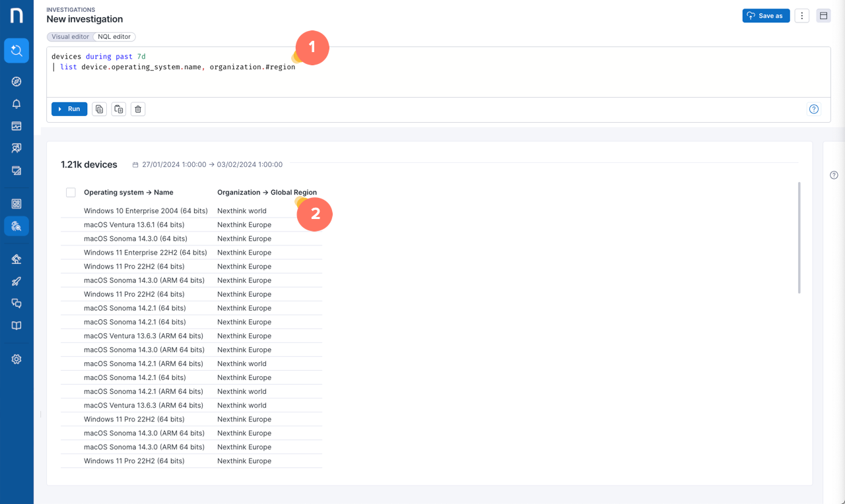Screen dimensions: 845x504
Task: Select the Remote Actions pencil icon
Action: coord(16,280)
